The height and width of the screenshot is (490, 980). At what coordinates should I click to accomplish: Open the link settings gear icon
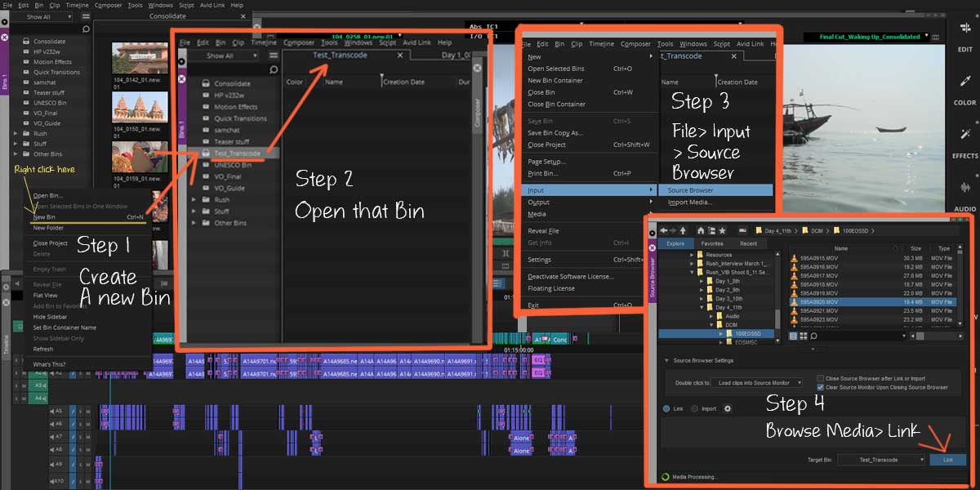(728, 408)
